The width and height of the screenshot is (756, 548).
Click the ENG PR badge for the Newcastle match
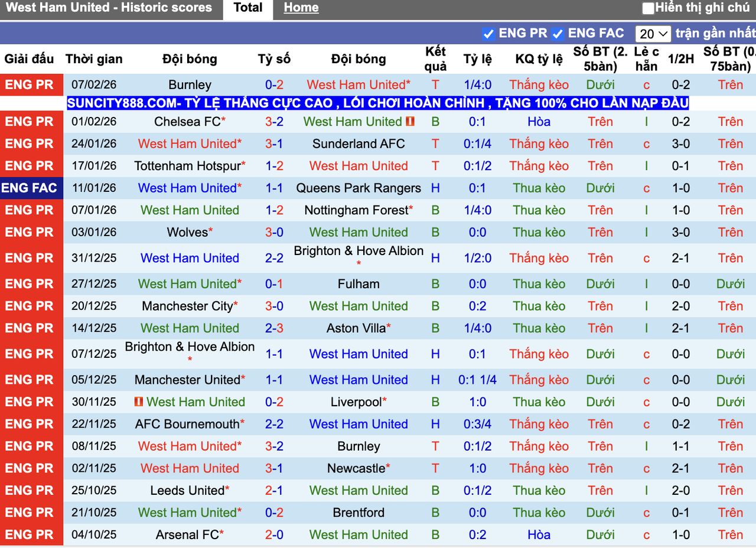pos(31,468)
